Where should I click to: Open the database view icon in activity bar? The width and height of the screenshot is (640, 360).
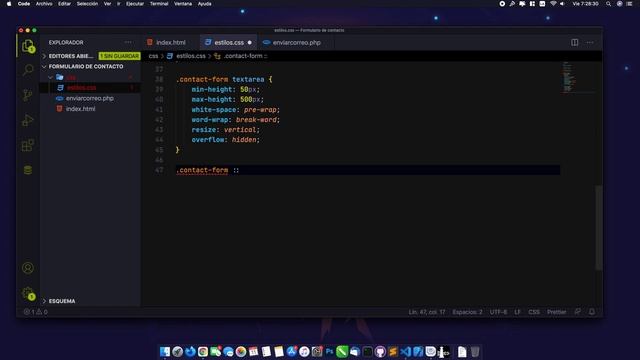(x=28, y=170)
